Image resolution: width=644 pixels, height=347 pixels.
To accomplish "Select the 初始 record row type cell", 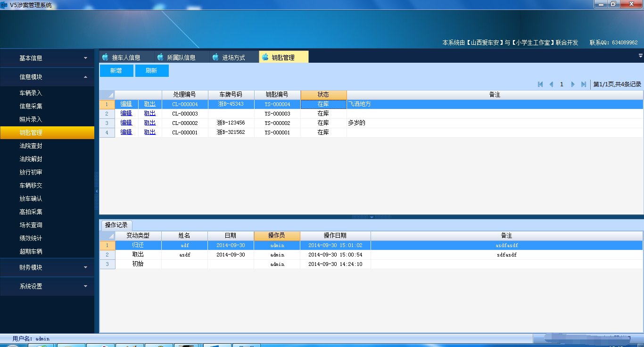I will 138,264.
